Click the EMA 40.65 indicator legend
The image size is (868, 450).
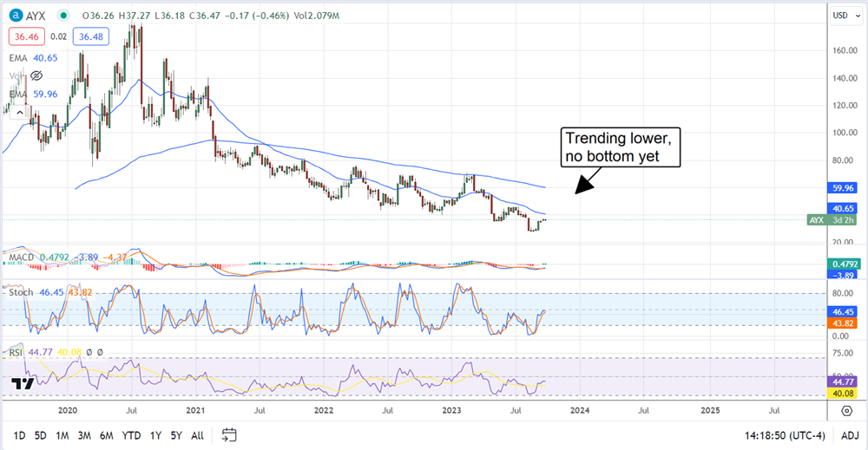pos(33,58)
